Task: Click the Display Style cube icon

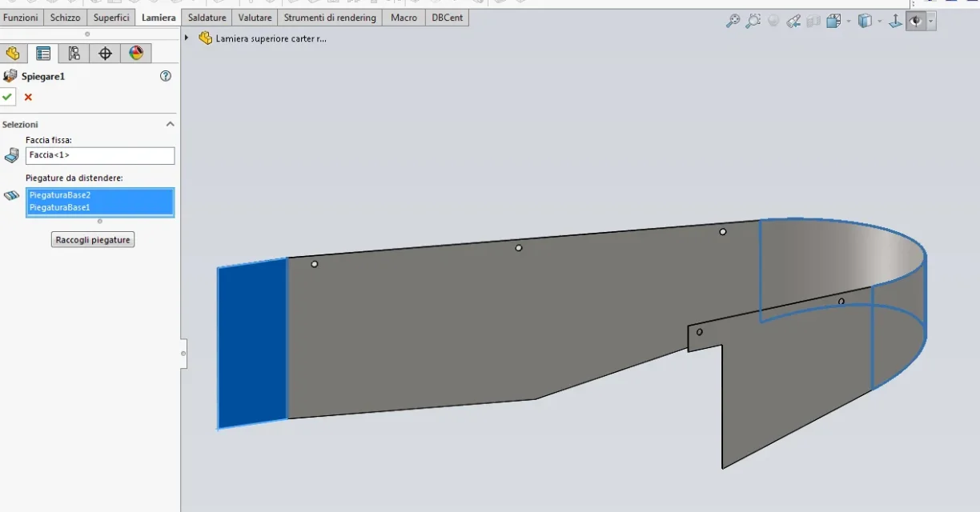Action: pyautogui.click(x=865, y=22)
